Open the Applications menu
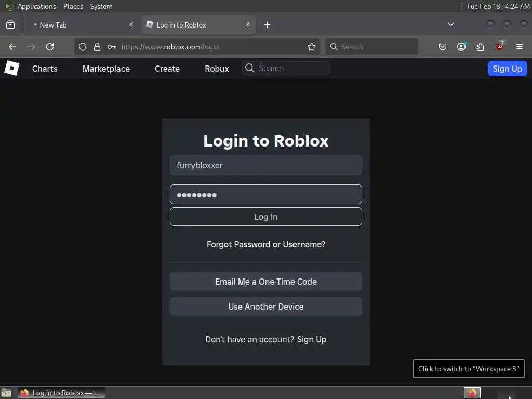 37,6
